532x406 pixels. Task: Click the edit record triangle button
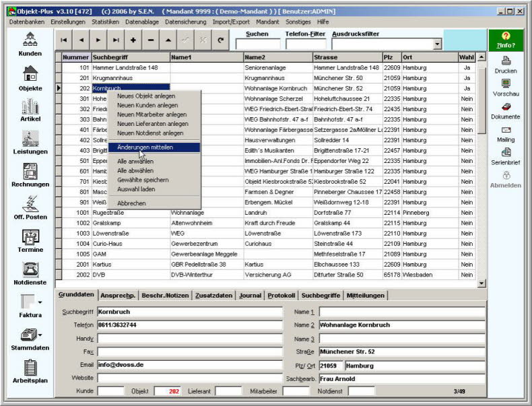(168, 40)
